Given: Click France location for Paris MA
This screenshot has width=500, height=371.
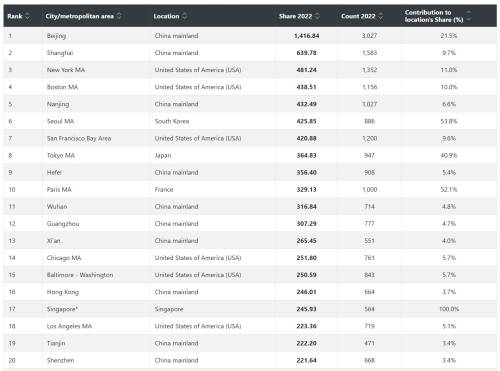Looking at the screenshot, I should [x=164, y=189].
